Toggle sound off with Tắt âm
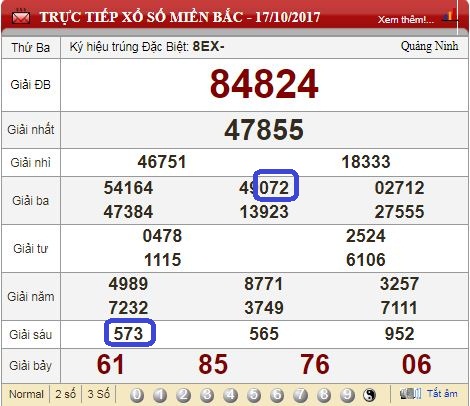 click(442, 394)
